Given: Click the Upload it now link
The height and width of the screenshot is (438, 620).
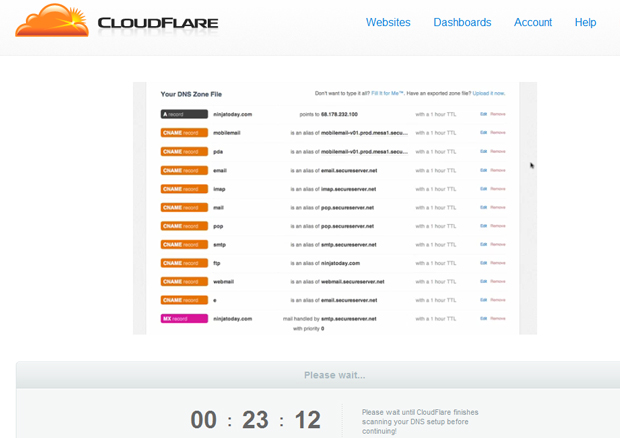Looking at the screenshot, I should [x=489, y=93].
